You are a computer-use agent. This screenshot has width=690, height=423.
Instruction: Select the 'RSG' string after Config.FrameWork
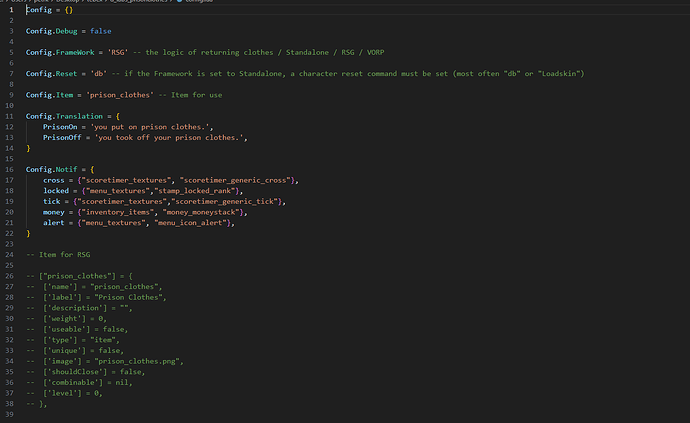pyautogui.click(x=117, y=52)
